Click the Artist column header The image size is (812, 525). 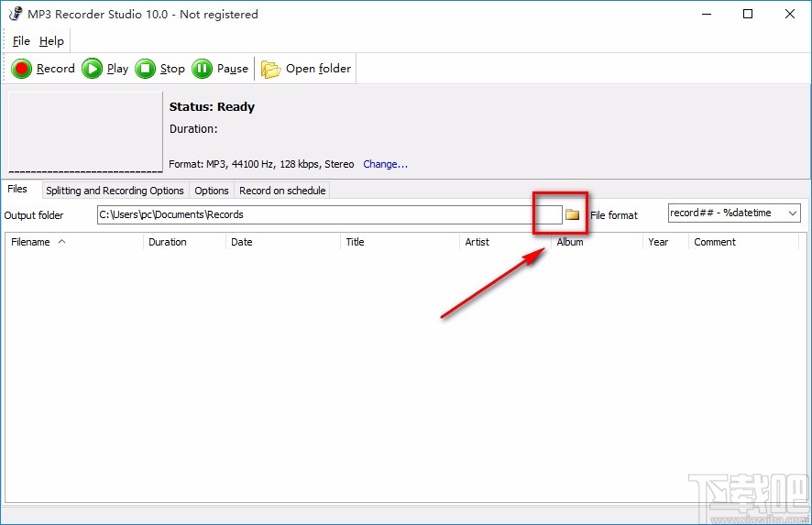[x=505, y=242]
